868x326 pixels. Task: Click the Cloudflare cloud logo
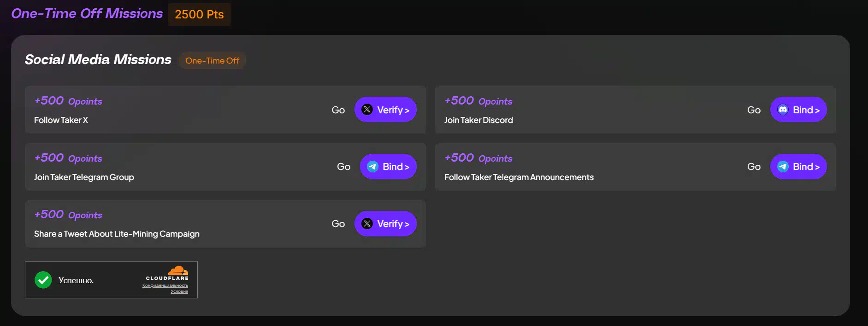178,270
